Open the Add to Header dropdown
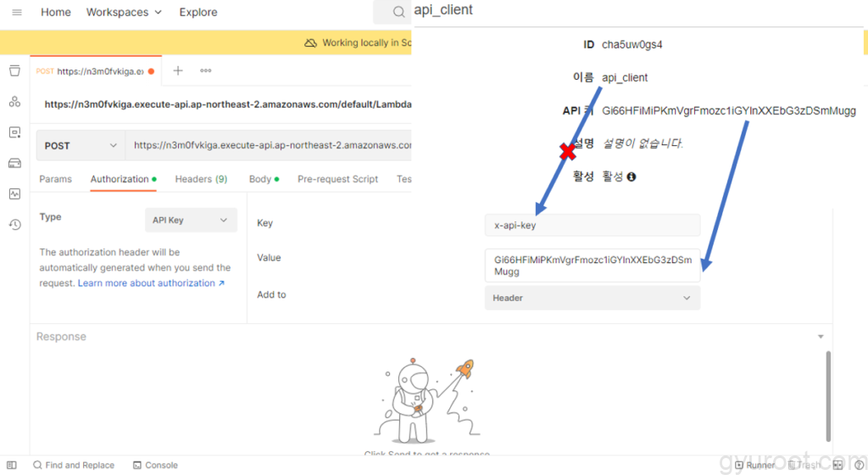Image resolution: width=868 pixels, height=475 pixels. tap(592, 298)
